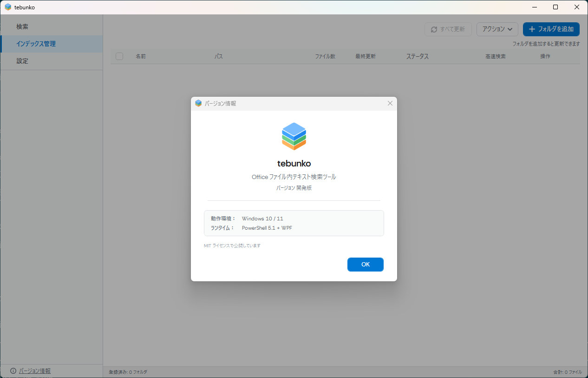Open the 設定 sidebar section

(52, 61)
